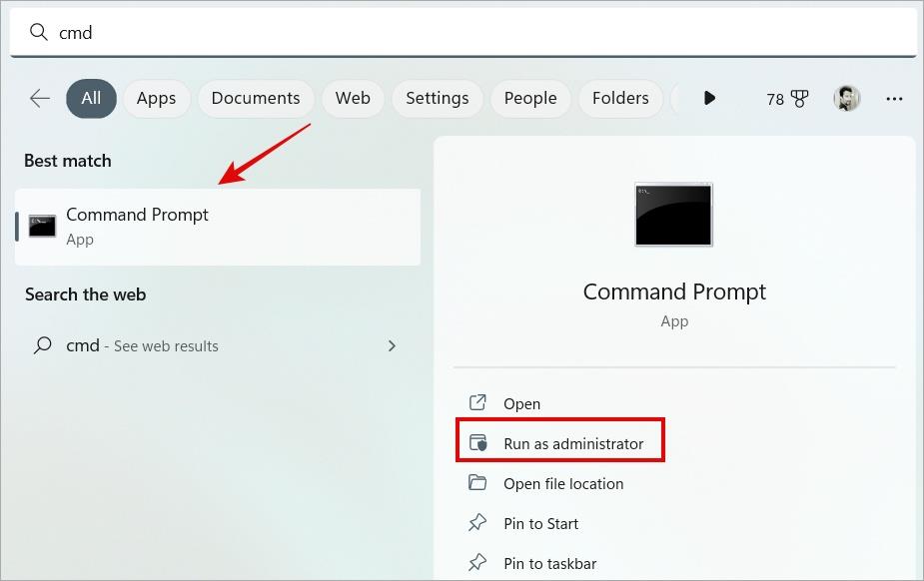Click the Pin to Start pin icon
The width and height of the screenshot is (924, 581).
[x=477, y=523]
